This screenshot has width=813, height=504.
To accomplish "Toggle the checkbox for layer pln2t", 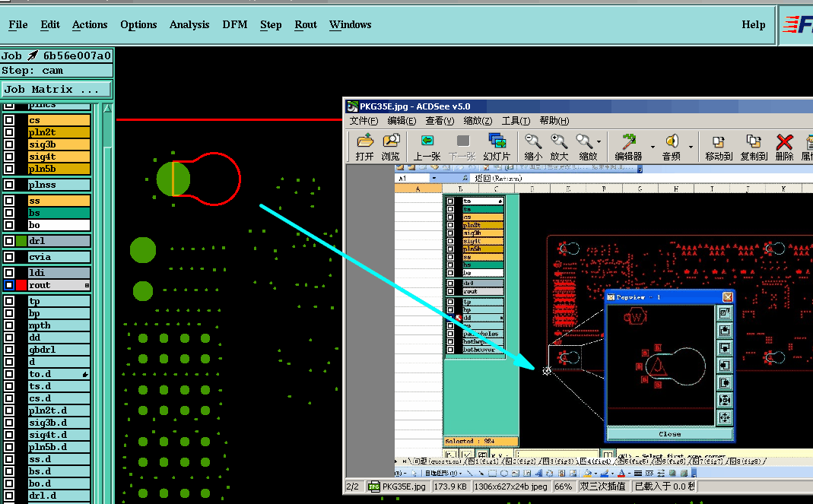I will [x=9, y=132].
